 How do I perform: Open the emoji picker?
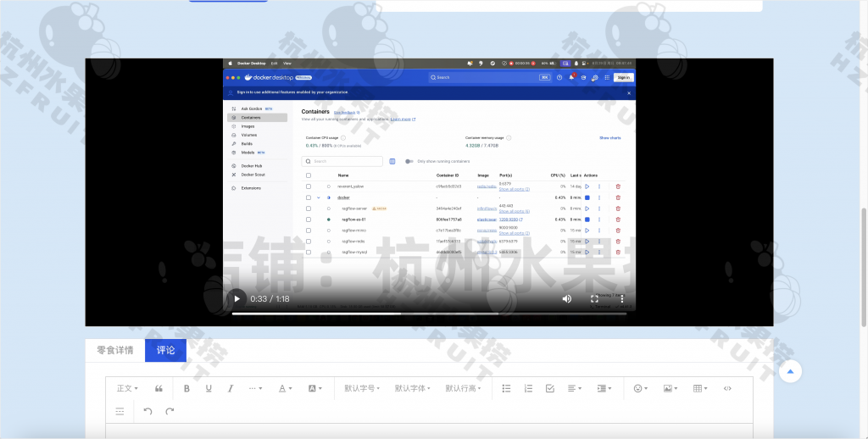pyautogui.click(x=640, y=388)
